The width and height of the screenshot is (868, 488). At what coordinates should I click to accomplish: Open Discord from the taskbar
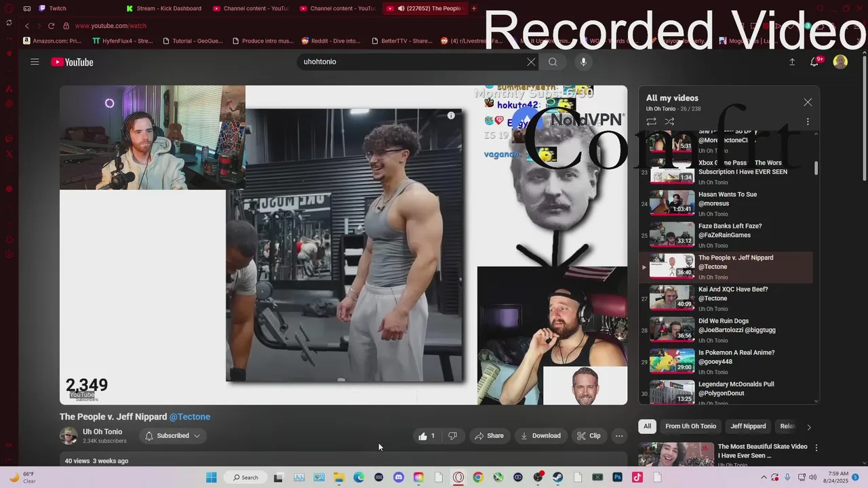pos(399,477)
